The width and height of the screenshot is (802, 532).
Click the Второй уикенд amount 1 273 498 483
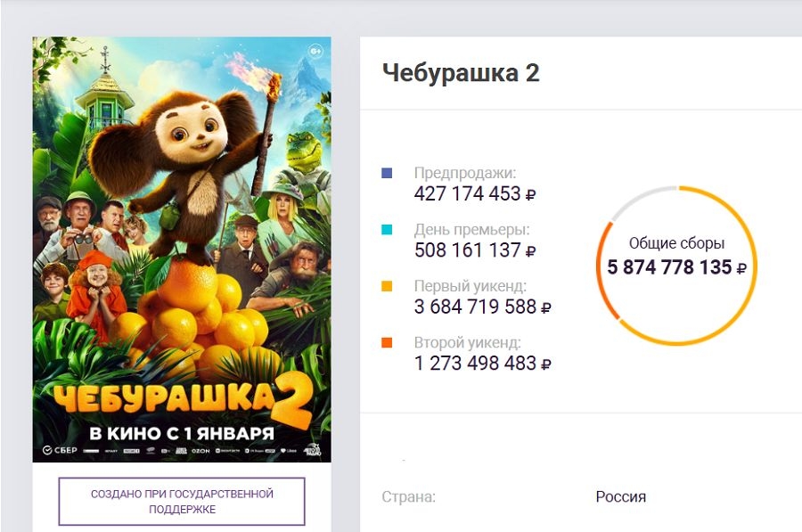[x=475, y=364]
